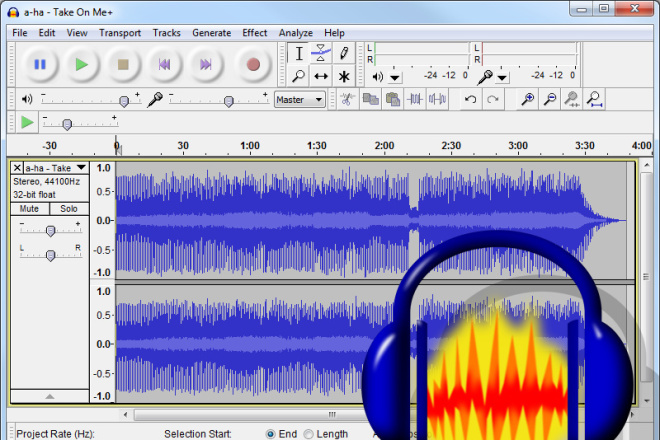Screen dimensions: 660x440
Task: Redo the last undone action
Action: tap(493, 99)
